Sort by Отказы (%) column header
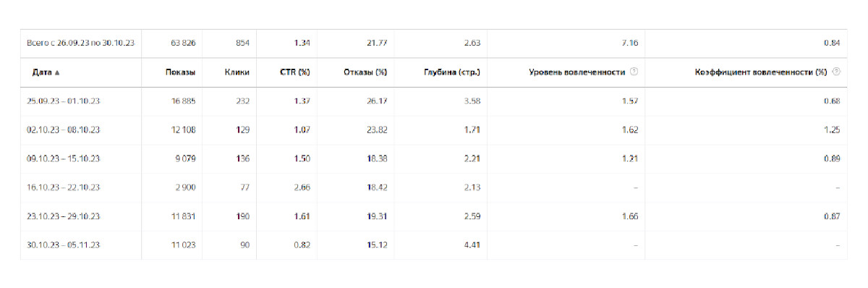This screenshot has width=868, height=288. click(366, 72)
